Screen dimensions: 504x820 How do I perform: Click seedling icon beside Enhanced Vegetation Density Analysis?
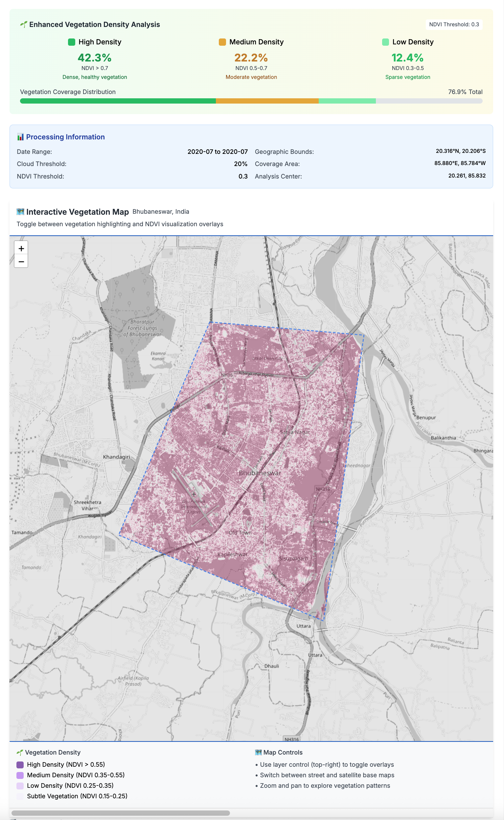pyautogui.click(x=23, y=24)
